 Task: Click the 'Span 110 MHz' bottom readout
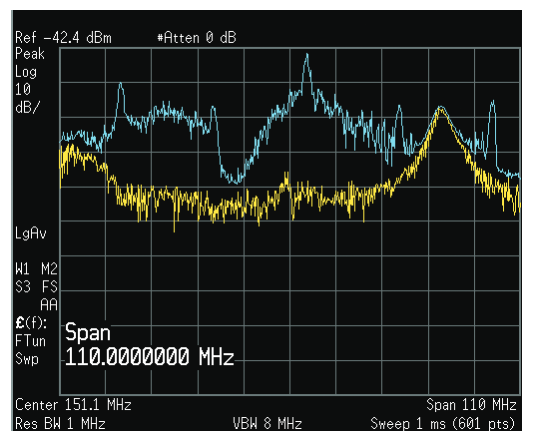472,405
